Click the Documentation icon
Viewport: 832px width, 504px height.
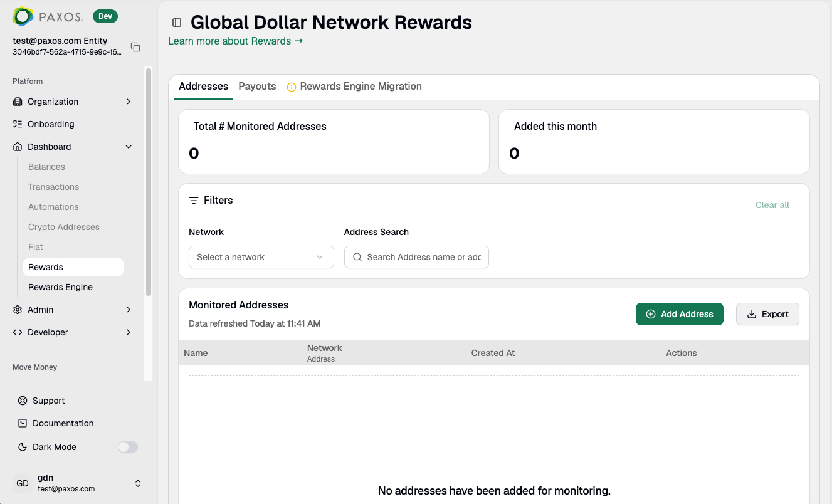click(x=23, y=423)
